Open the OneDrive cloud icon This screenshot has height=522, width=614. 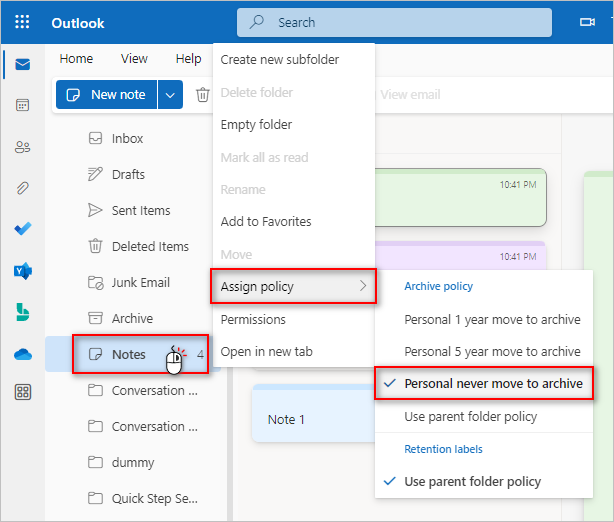(x=23, y=354)
